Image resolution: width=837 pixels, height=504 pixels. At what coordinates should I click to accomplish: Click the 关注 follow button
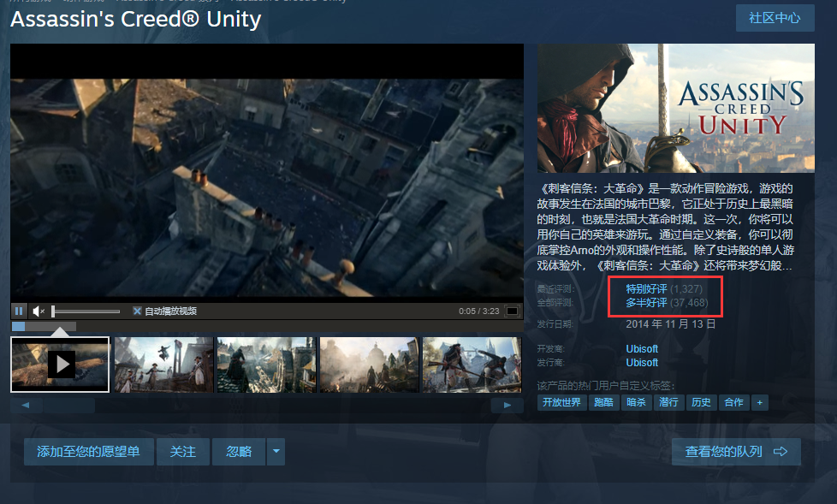coord(183,452)
